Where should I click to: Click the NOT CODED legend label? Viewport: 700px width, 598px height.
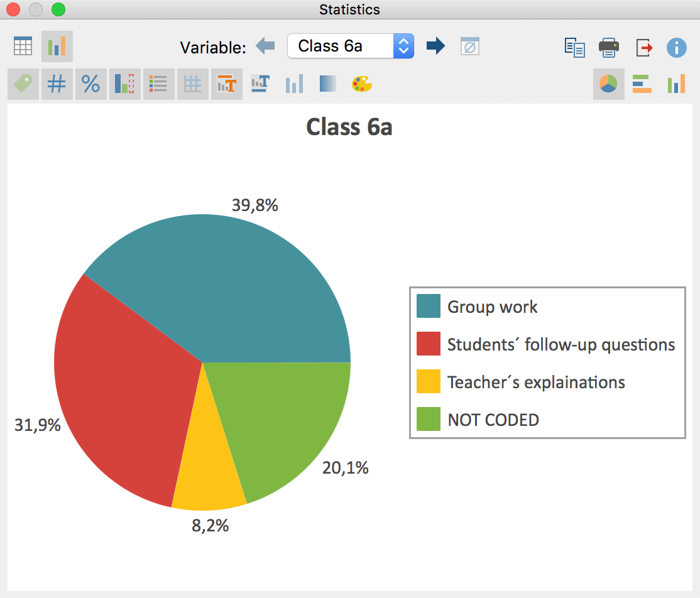coord(493,420)
